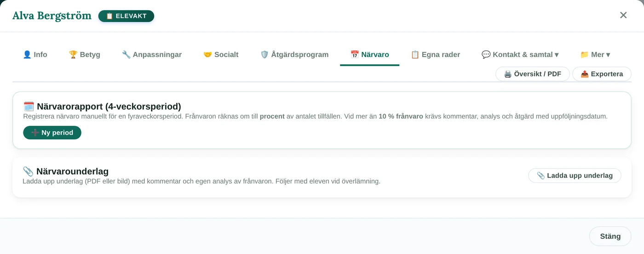Click the speech bubble icon on Kontakt & samtal
This screenshot has height=254, width=644.
click(486, 54)
